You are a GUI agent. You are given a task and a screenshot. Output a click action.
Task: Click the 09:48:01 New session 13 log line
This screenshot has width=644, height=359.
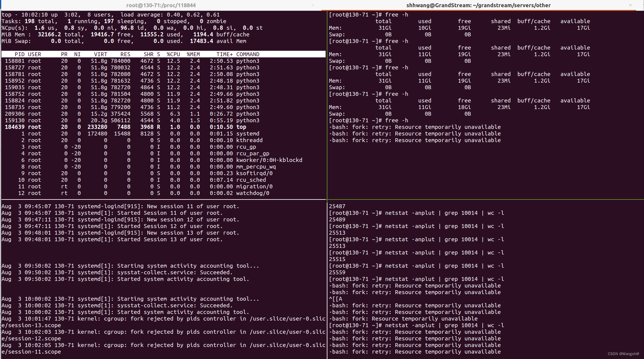120,233
